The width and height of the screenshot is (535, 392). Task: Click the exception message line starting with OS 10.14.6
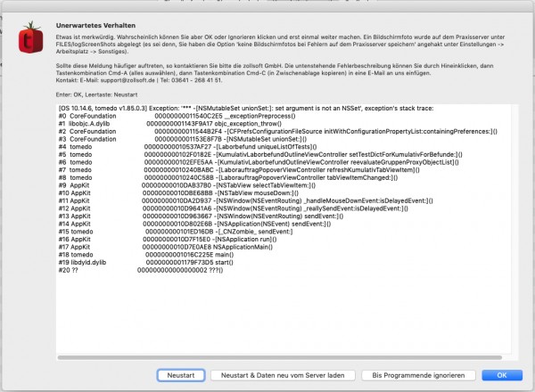pyautogui.click(x=246, y=109)
